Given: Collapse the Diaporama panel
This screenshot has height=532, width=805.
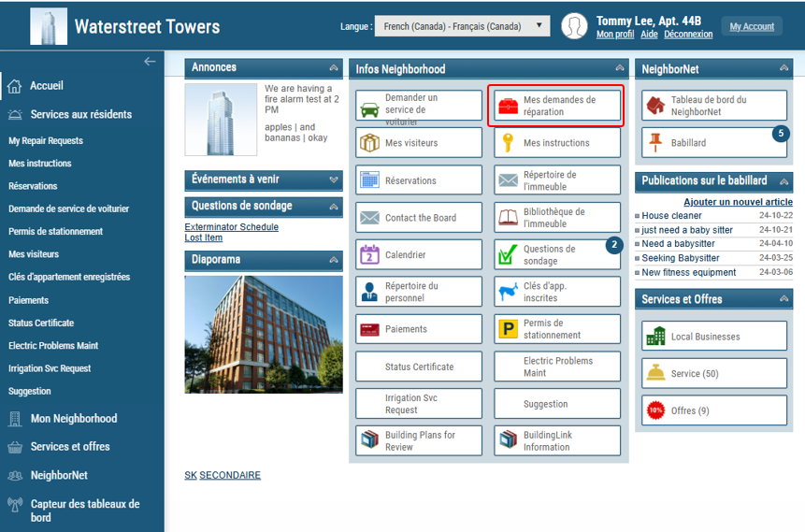Looking at the screenshot, I should 334,260.
